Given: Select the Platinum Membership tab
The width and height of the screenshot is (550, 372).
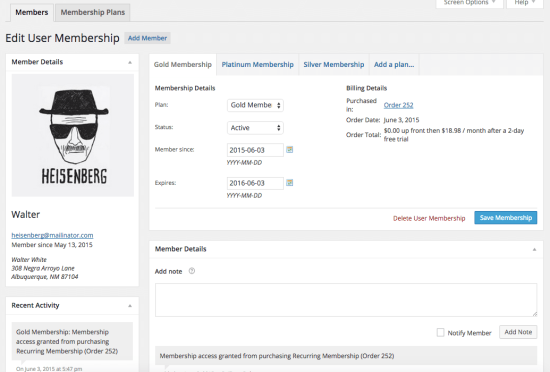Looking at the screenshot, I should click(x=257, y=65).
